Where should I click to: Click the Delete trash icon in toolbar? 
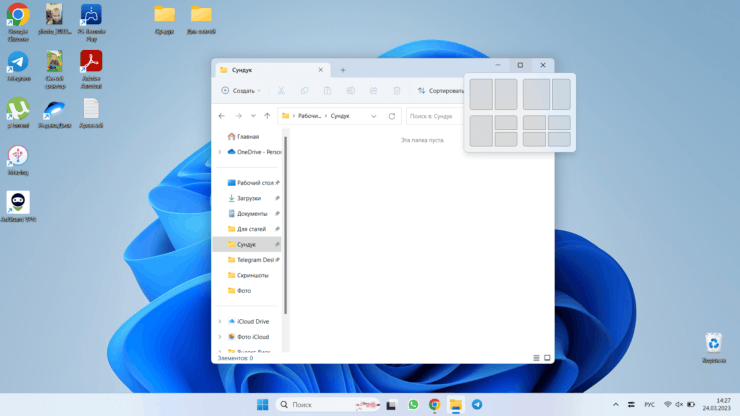(396, 91)
